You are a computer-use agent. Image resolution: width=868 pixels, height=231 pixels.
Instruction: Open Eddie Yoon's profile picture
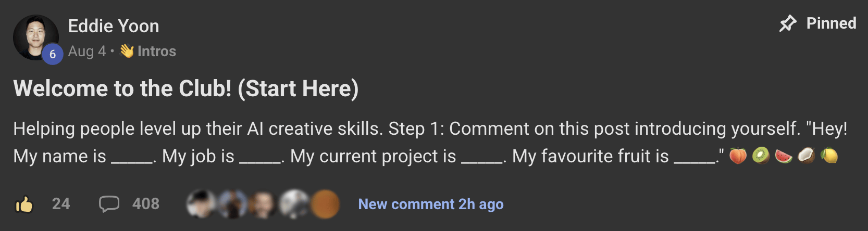point(34,36)
